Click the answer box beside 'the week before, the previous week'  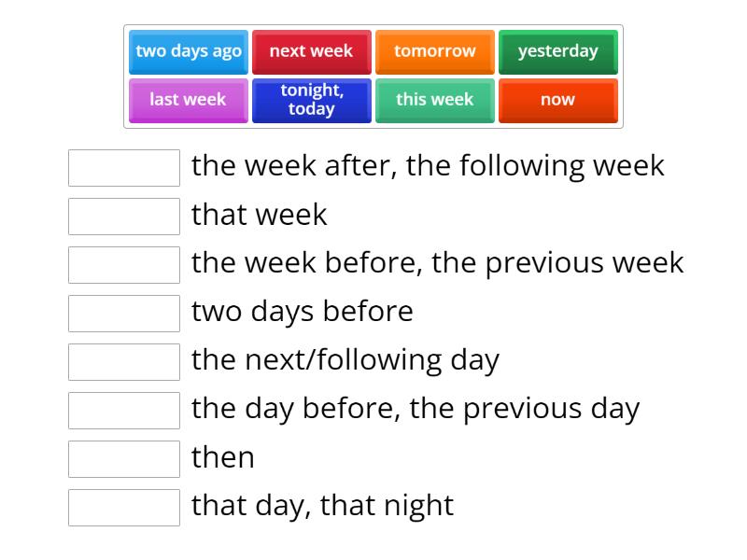[124, 265]
